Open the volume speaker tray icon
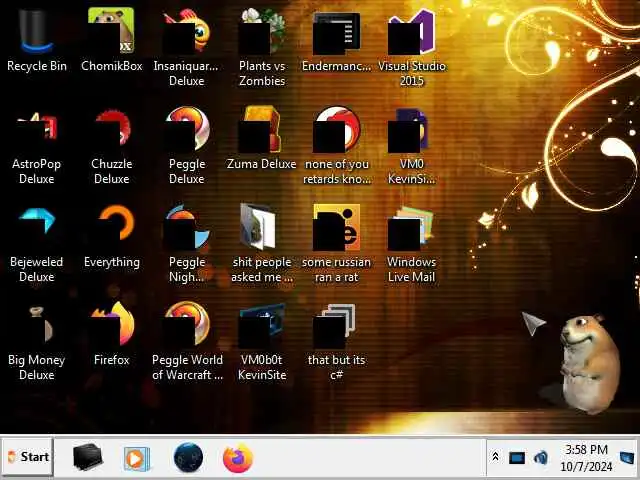This screenshot has height=480, width=640. click(x=541, y=458)
